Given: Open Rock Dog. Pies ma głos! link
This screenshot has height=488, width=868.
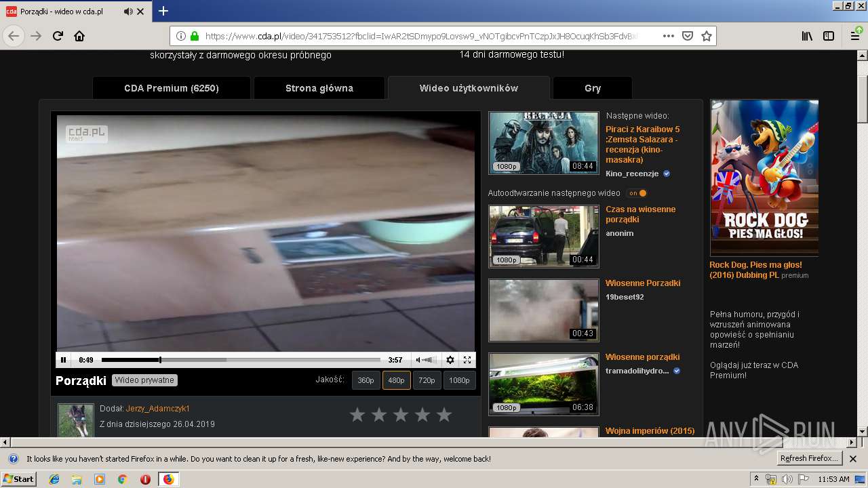Looking at the screenshot, I should tap(755, 270).
